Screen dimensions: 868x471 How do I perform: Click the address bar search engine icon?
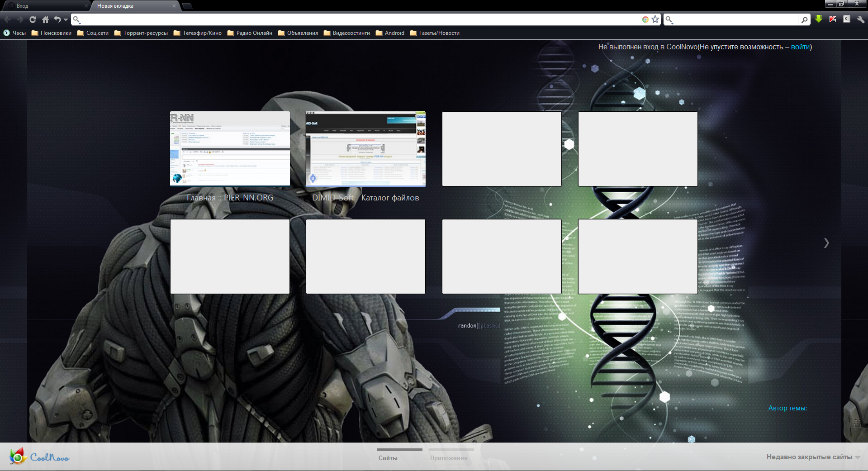[77, 19]
